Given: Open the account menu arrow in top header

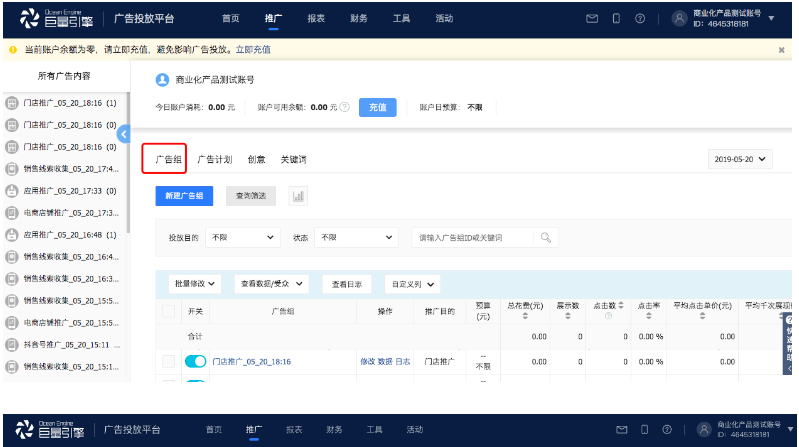Looking at the screenshot, I should click(771, 18).
